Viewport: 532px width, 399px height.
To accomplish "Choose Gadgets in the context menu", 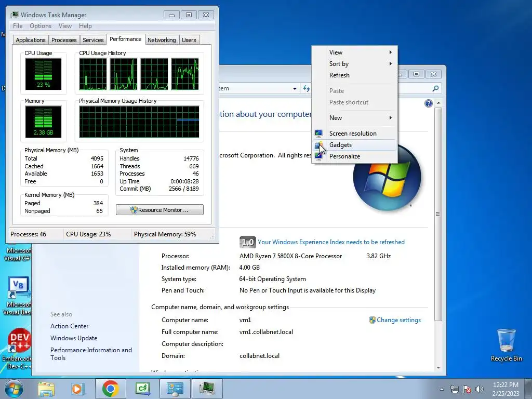I will coord(354,145).
